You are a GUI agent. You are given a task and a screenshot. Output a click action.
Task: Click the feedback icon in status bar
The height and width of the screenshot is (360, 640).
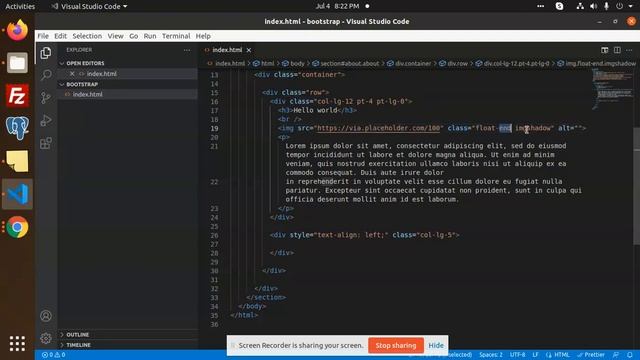click(616, 355)
